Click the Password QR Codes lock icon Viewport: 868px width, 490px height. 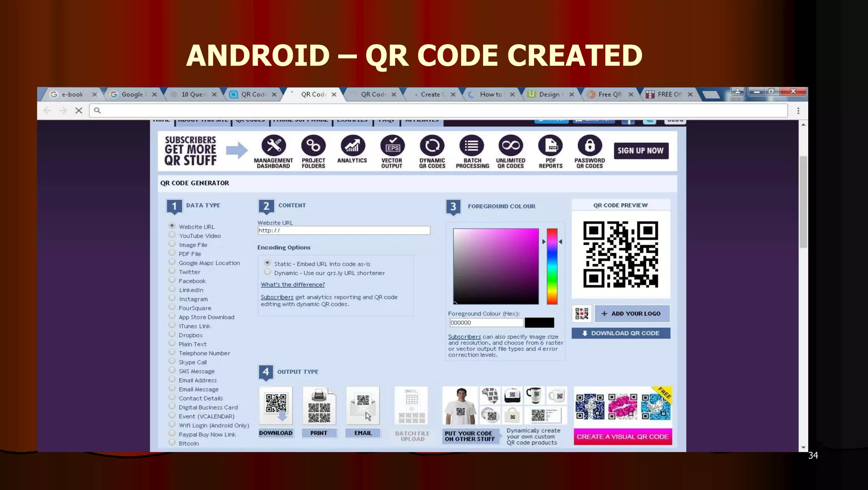(x=590, y=146)
